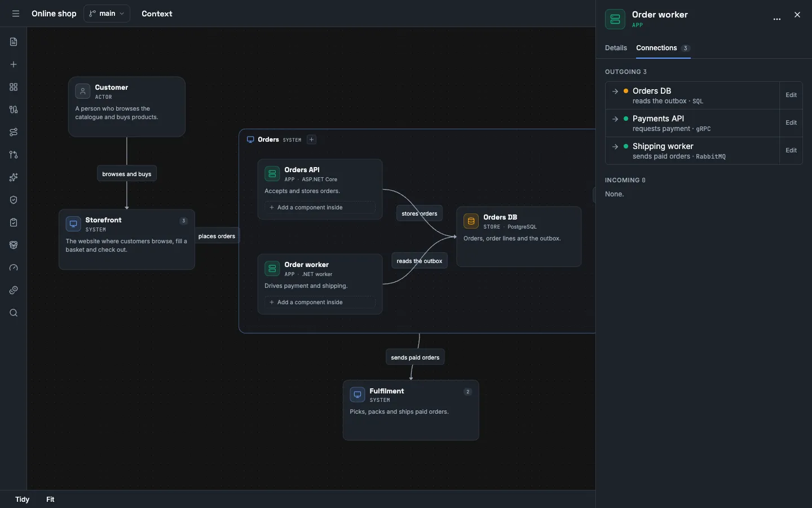Click the Online shop title

tap(54, 14)
